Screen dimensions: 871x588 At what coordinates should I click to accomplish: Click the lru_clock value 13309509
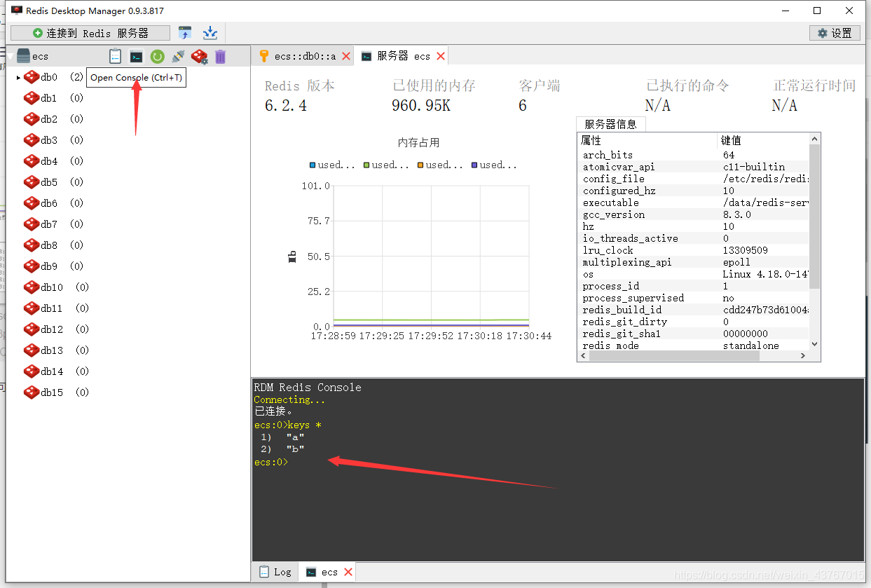pyautogui.click(x=745, y=250)
